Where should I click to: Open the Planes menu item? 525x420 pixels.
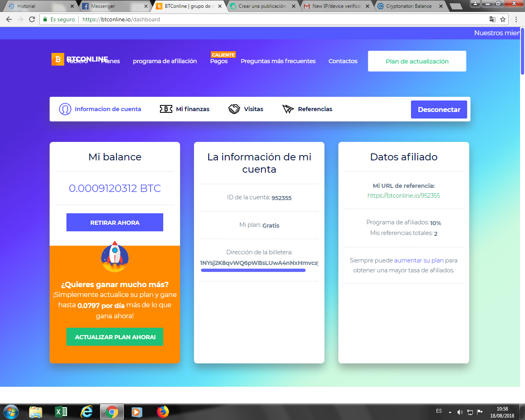[111, 61]
